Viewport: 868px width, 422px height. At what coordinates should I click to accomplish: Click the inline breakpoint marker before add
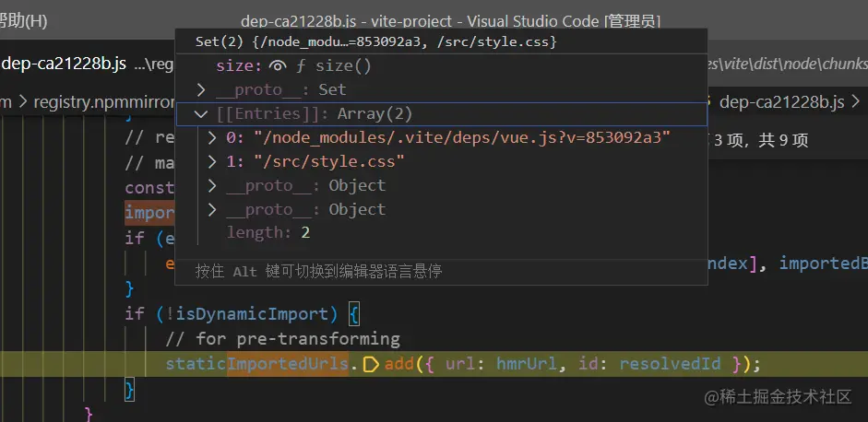tap(370, 365)
